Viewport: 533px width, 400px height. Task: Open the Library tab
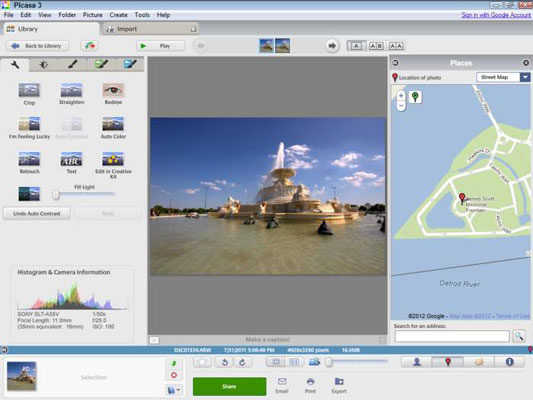[51, 29]
